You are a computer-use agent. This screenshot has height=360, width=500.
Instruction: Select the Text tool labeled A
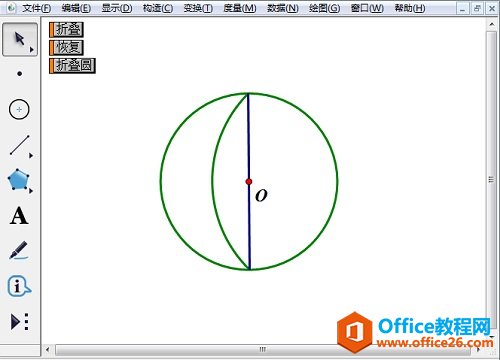click(x=19, y=216)
